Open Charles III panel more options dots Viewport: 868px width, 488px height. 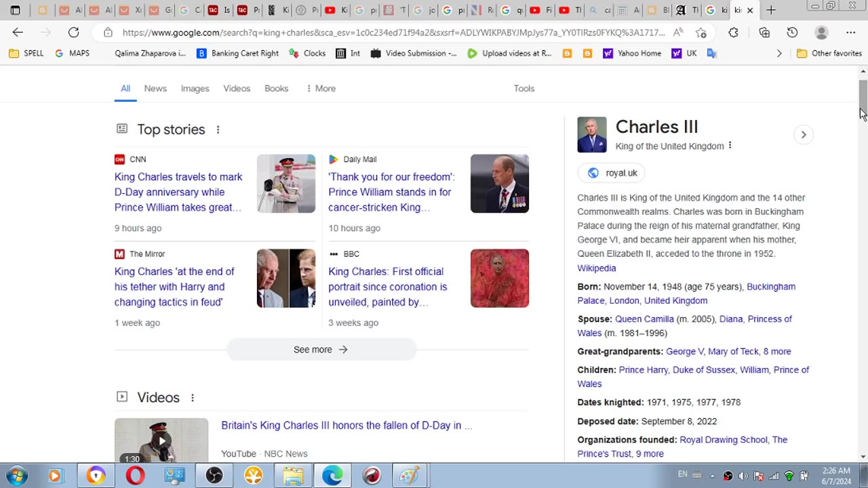point(730,146)
